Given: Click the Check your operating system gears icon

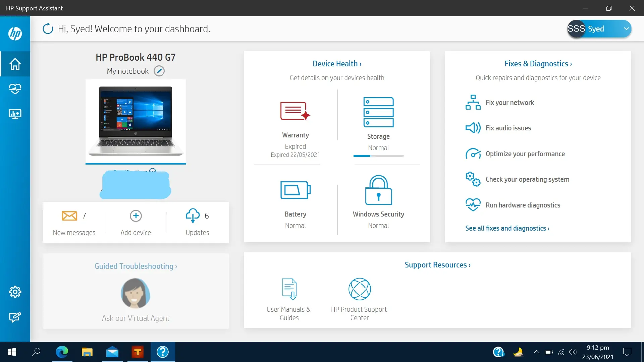Looking at the screenshot, I should coord(473,179).
